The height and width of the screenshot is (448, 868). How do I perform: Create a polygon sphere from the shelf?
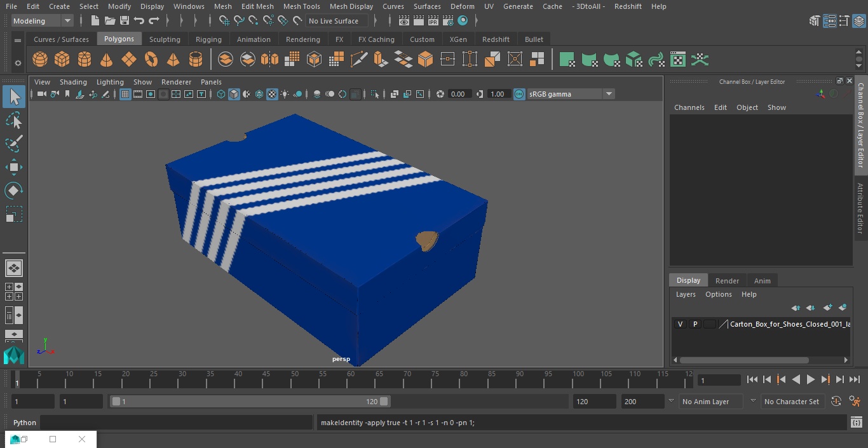40,60
